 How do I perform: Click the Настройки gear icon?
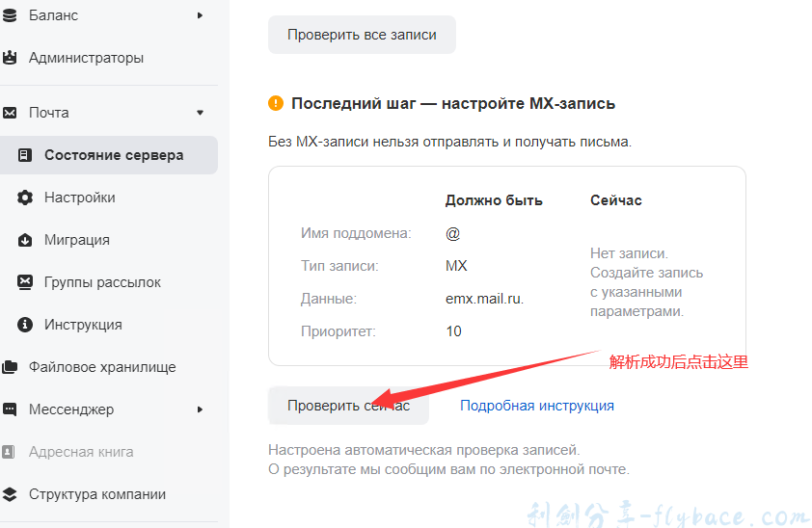pos(25,198)
